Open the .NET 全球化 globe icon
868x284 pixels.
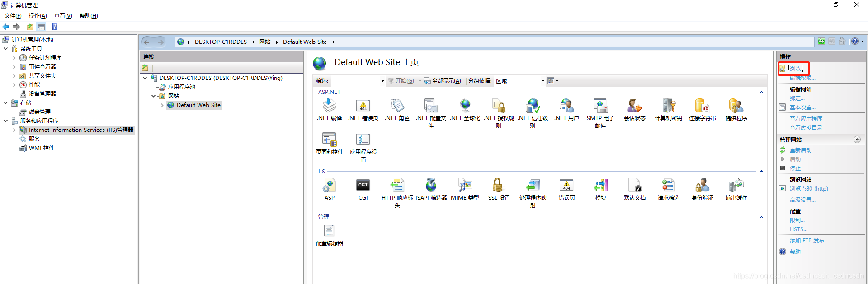pos(465,106)
